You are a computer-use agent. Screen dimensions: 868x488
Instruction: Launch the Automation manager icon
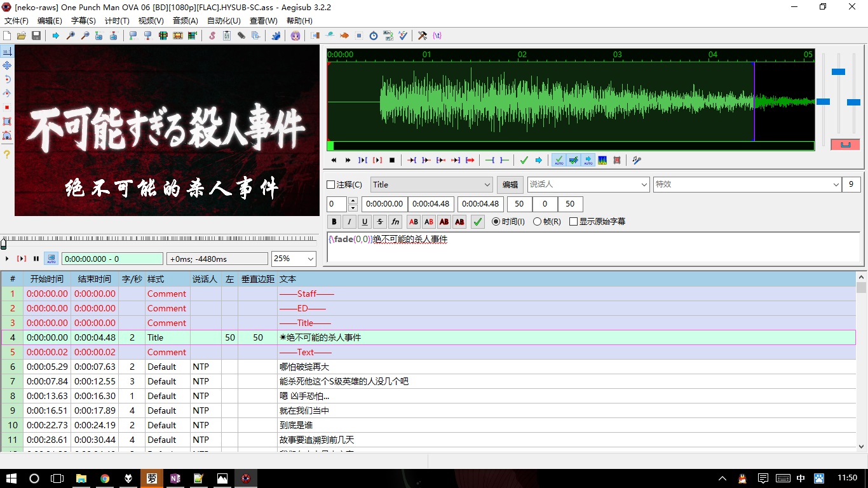pos(276,36)
